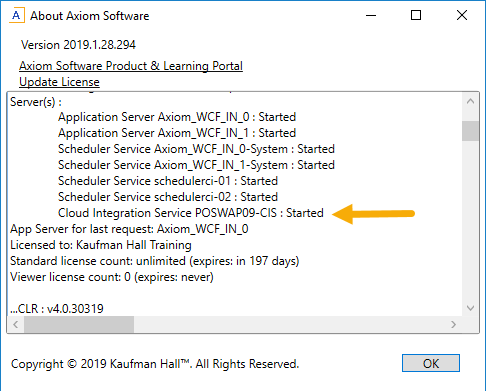Click the horizontal scrollbar left arrow

pos(15,324)
